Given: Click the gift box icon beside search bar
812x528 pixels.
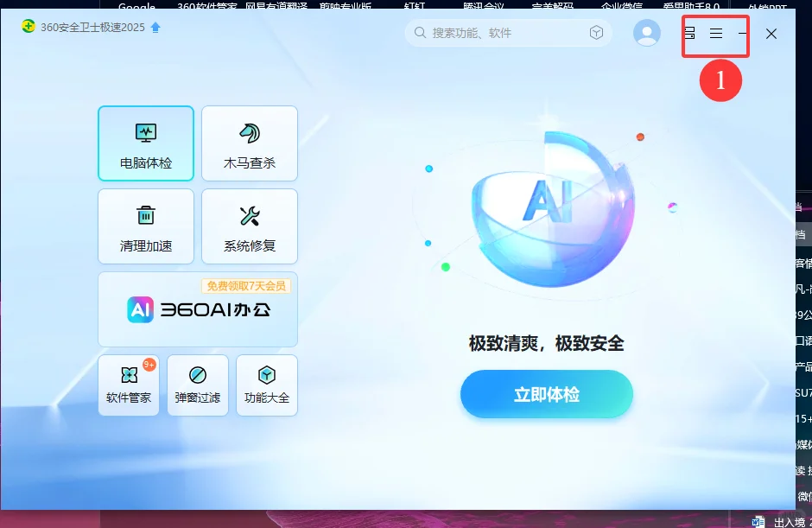Looking at the screenshot, I should pyautogui.click(x=596, y=32).
